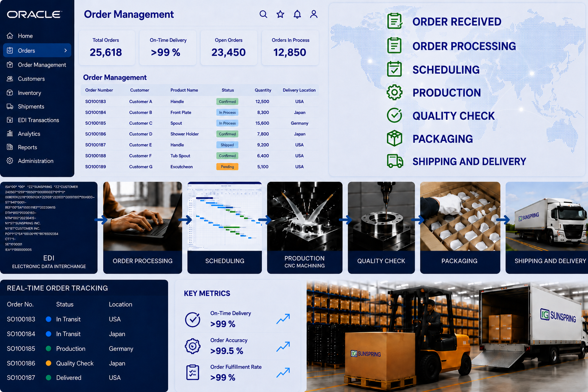The height and width of the screenshot is (392, 588).
Task: Click the On-Time Delivery >99 % card
Action: tap(168, 48)
